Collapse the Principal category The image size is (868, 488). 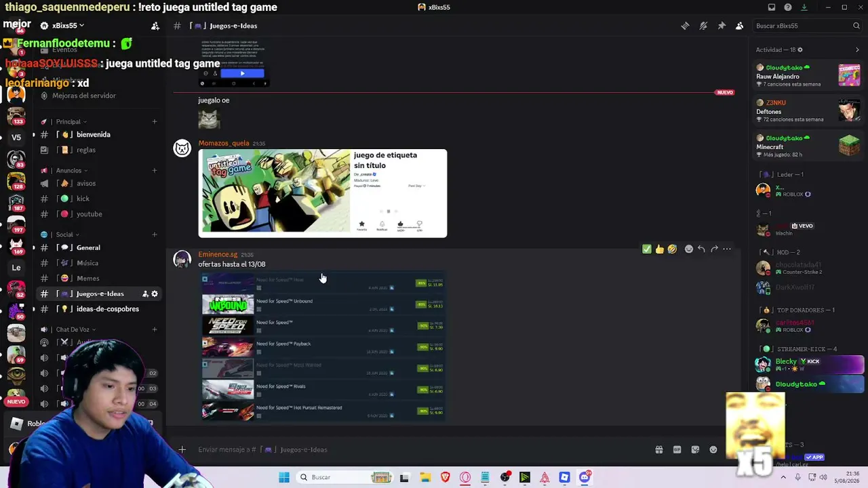pos(71,121)
